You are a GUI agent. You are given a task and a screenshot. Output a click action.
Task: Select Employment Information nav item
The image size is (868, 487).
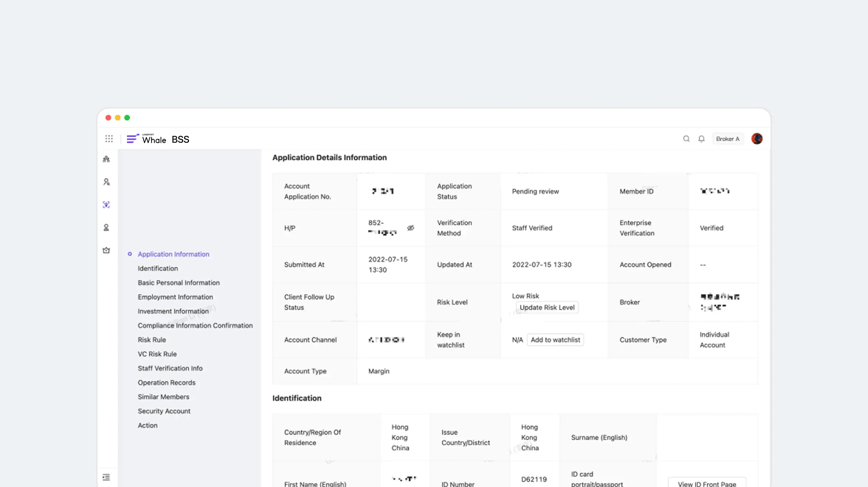click(x=175, y=297)
